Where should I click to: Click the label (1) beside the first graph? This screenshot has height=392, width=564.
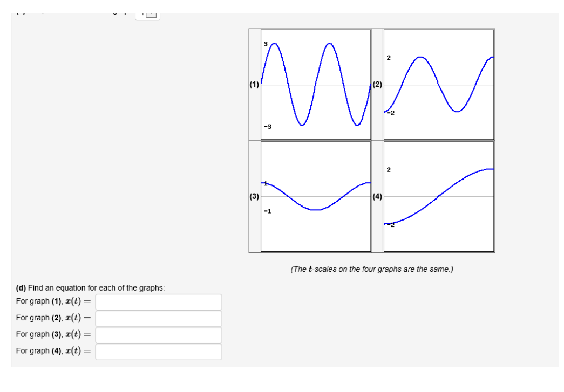[253, 85]
